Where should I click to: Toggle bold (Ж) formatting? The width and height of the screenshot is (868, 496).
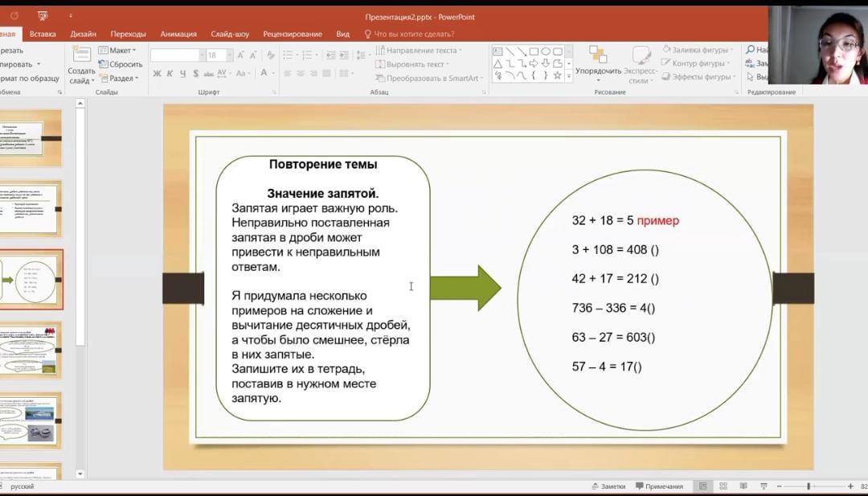[158, 74]
